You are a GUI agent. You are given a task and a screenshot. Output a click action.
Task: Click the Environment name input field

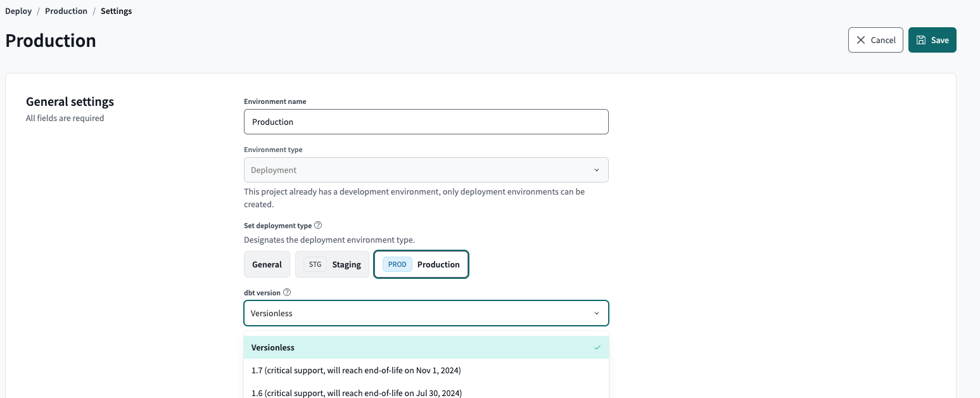426,122
